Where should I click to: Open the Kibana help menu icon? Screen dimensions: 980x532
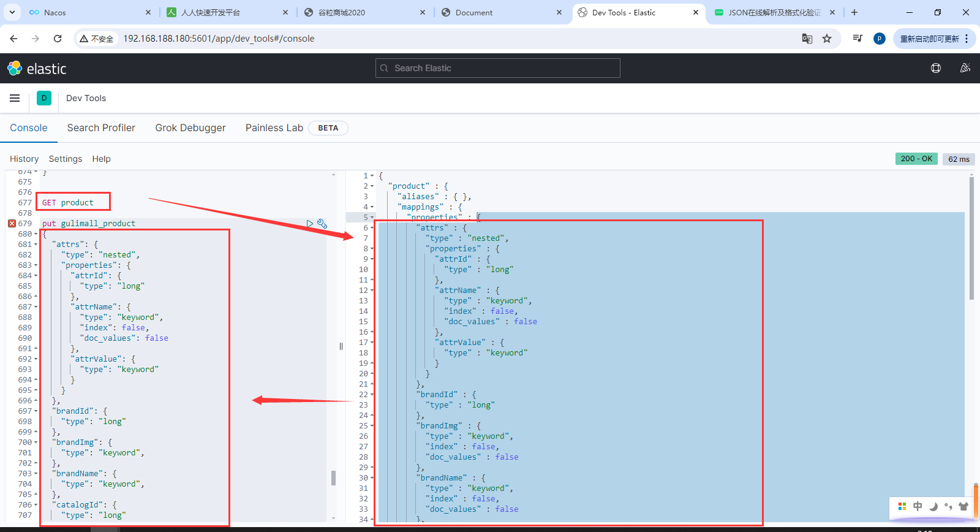[936, 68]
